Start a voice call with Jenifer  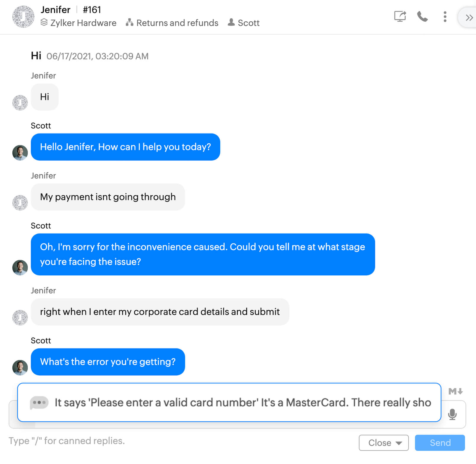[422, 17]
